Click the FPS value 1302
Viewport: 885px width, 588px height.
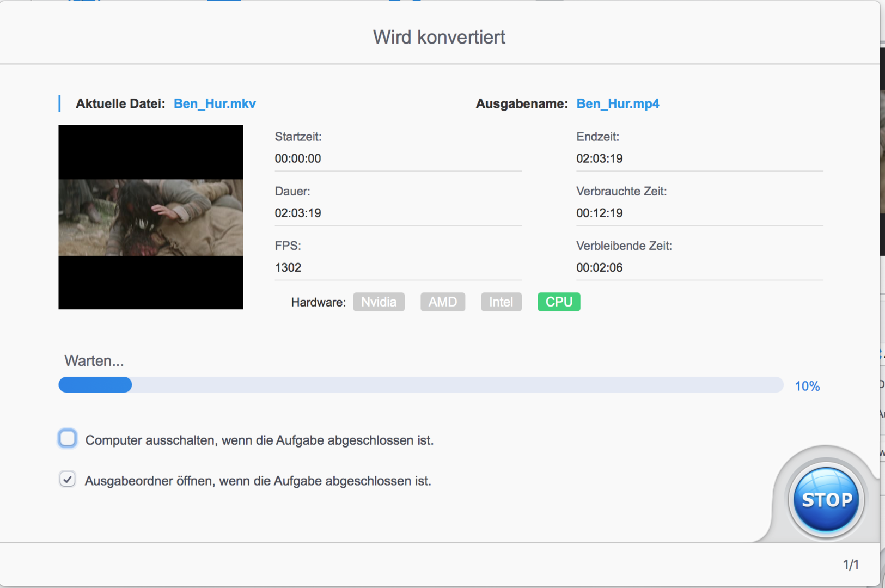pos(288,267)
